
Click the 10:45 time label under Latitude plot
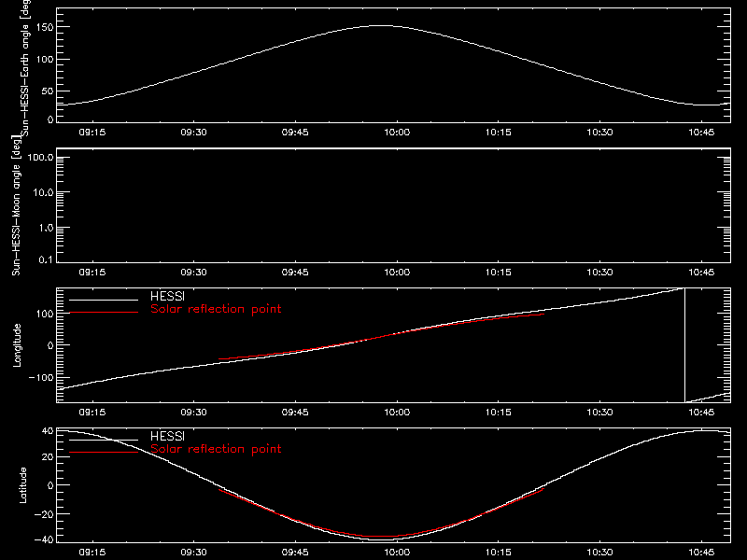coord(701,553)
